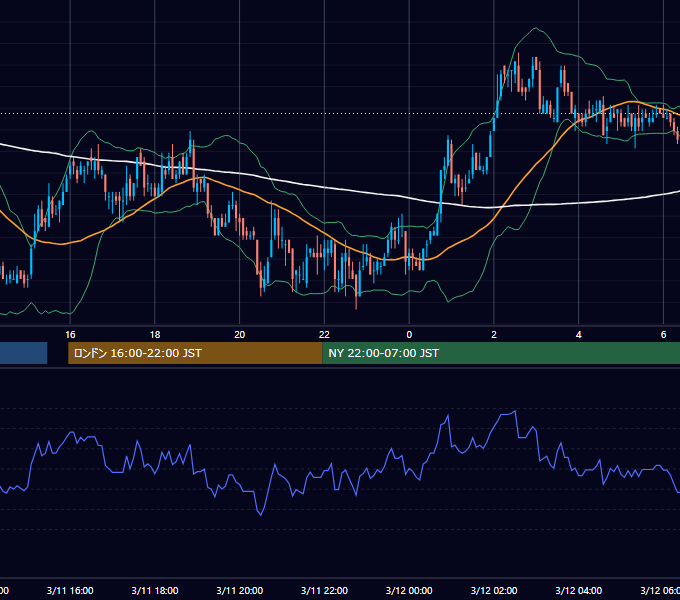
Task: Click the 3/11 22:00 date label
Action: (x=324, y=590)
